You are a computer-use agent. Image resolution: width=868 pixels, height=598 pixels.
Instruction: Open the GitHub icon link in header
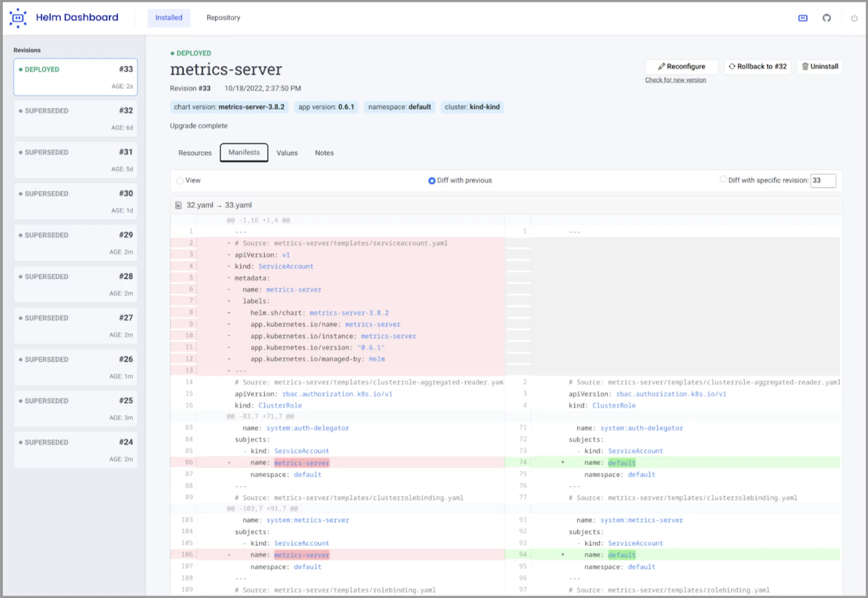tap(826, 18)
